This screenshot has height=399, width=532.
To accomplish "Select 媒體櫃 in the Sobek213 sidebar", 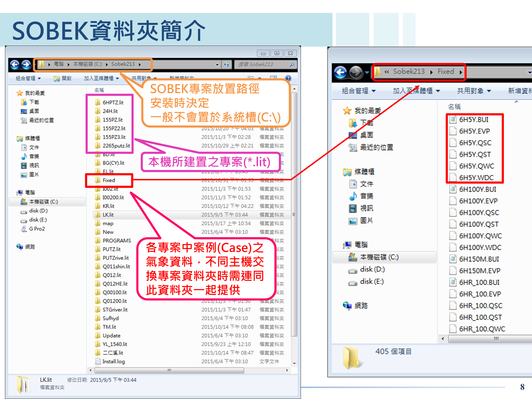I will [28, 138].
